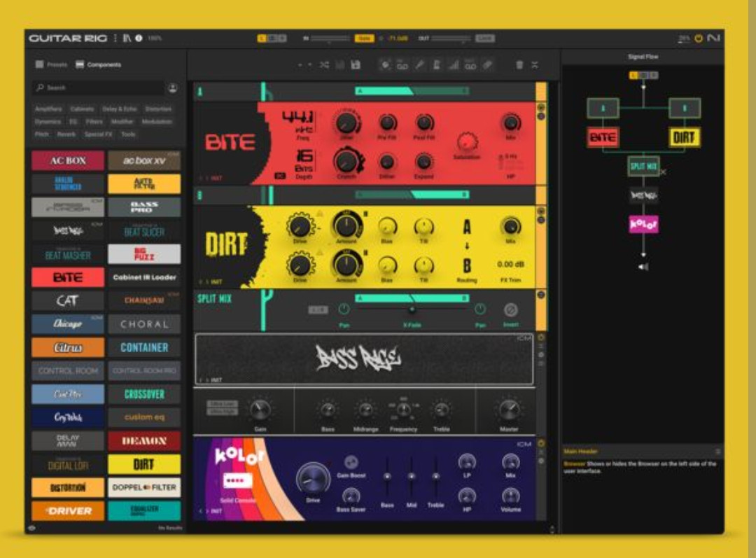756x558 pixels.
Task: Click the save preset floppy disk icon
Action: 356,65
